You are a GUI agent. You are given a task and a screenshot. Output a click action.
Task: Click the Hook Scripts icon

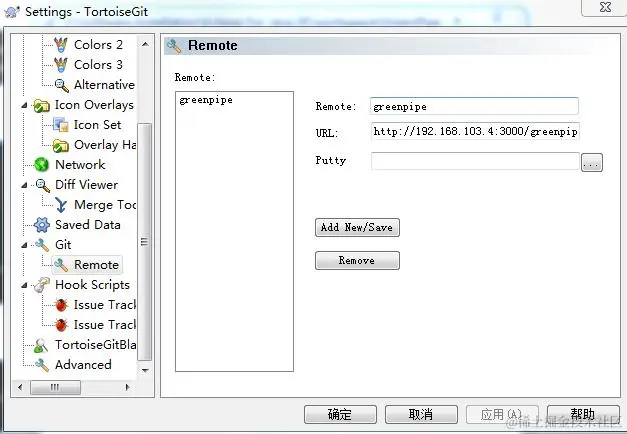pyautogui.click(x=42, y=285)
